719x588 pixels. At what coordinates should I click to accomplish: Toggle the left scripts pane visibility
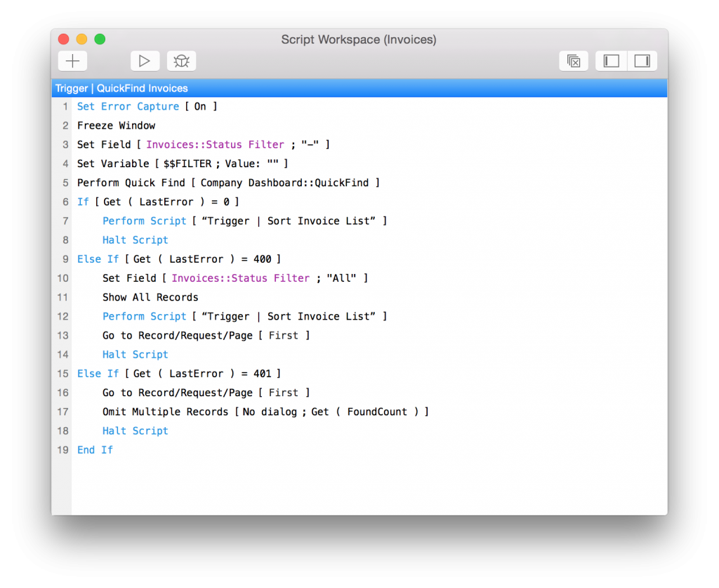(610, 61)
